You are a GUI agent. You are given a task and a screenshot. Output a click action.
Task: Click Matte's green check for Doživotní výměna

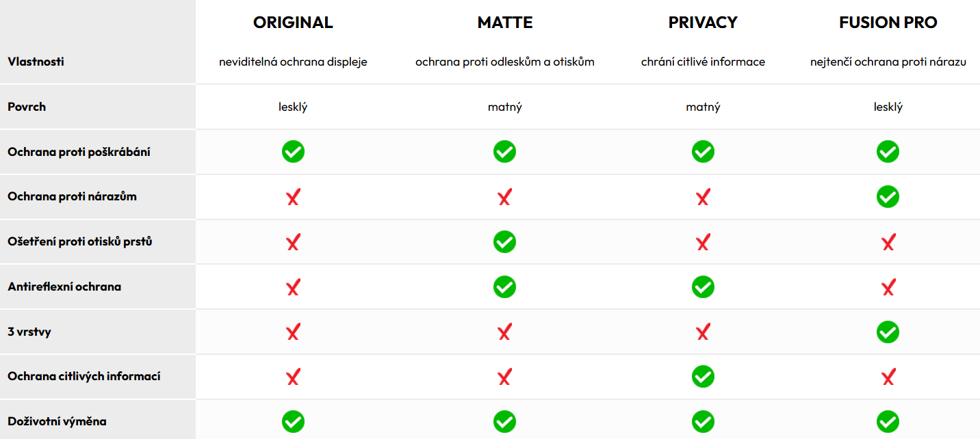tap(504, 421)
